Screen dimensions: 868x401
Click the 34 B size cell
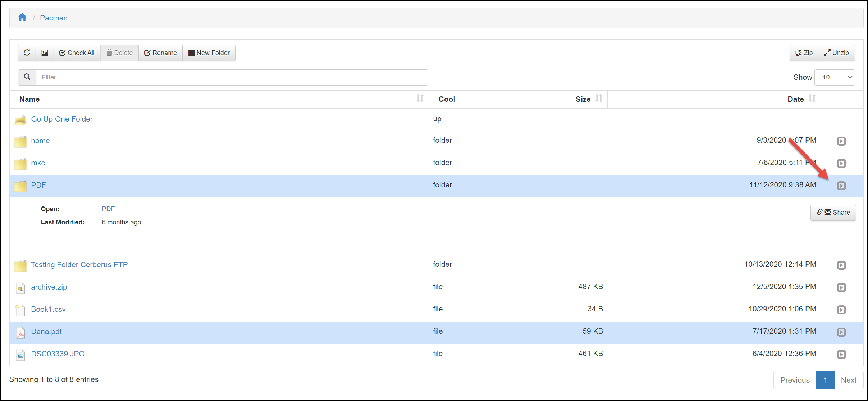595,309
